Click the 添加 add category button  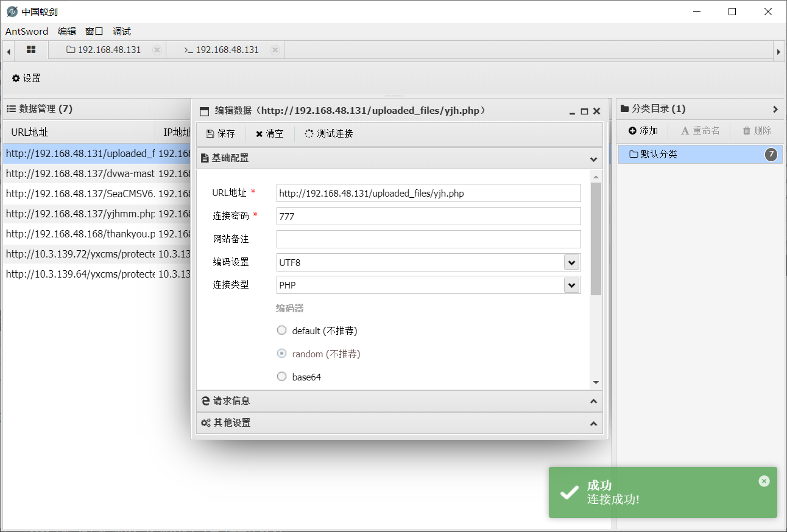click(x=643, y=131)
